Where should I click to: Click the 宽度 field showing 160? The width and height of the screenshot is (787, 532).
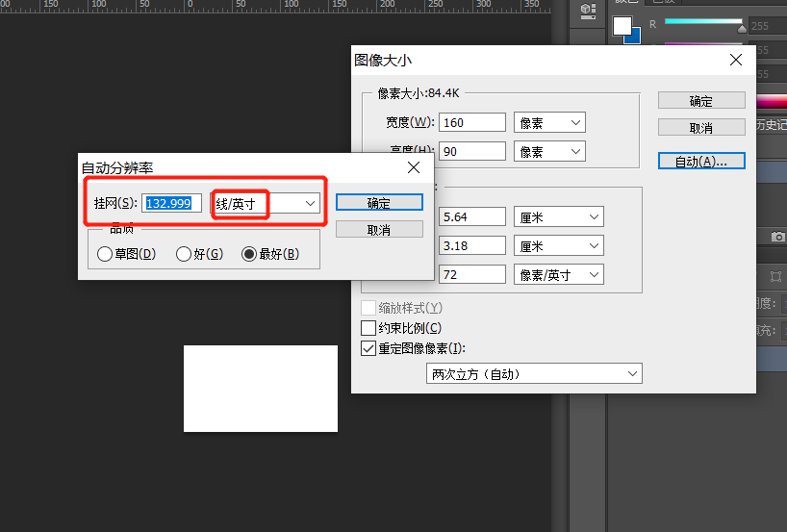pos(471,122)
